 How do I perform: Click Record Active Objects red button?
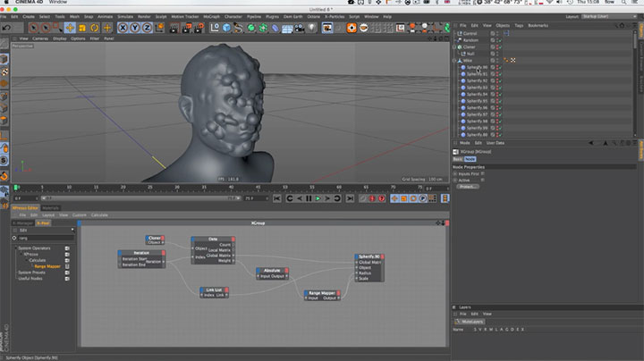click(x=372, y=198)
